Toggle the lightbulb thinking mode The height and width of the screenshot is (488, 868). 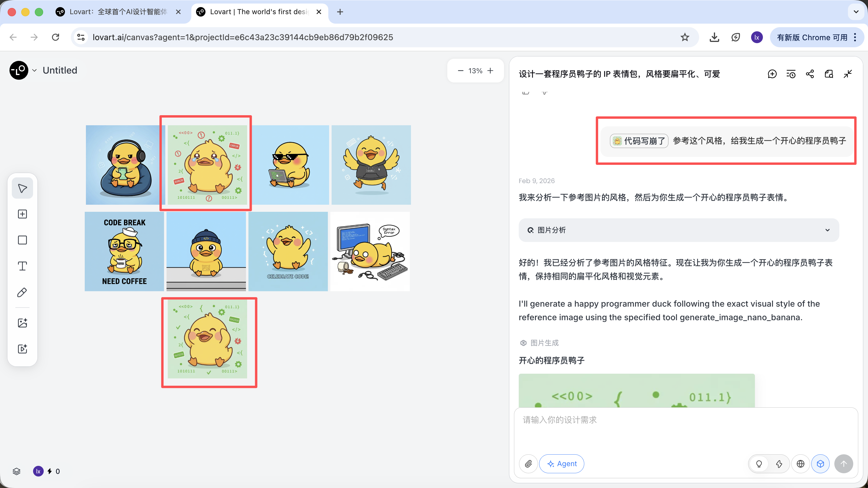[759, 464]
